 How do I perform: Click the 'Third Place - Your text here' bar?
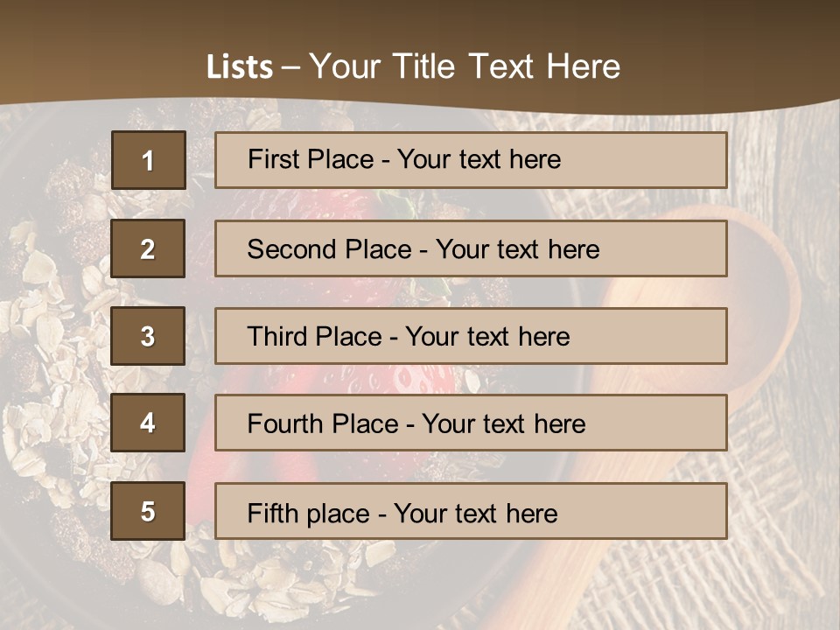click(471, 336)
